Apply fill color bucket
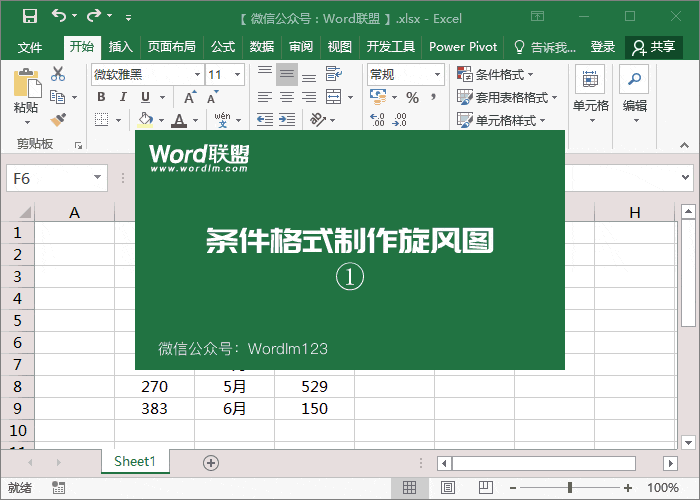 (145, 120)
